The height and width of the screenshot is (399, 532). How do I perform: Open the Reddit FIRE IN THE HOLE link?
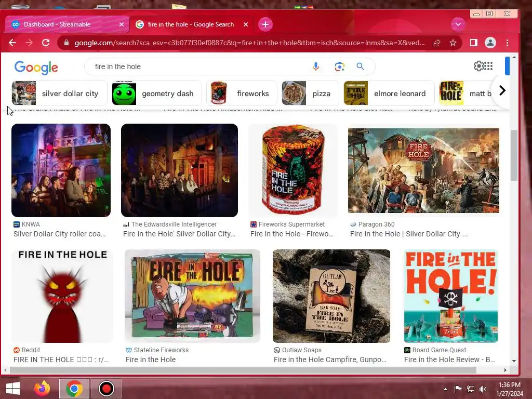click(61, 360)
